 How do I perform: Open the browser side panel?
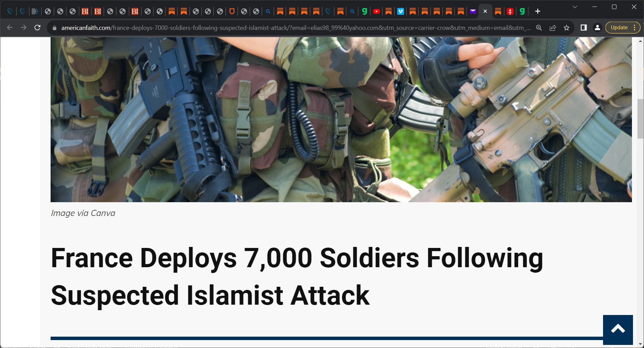pos(584,28)
